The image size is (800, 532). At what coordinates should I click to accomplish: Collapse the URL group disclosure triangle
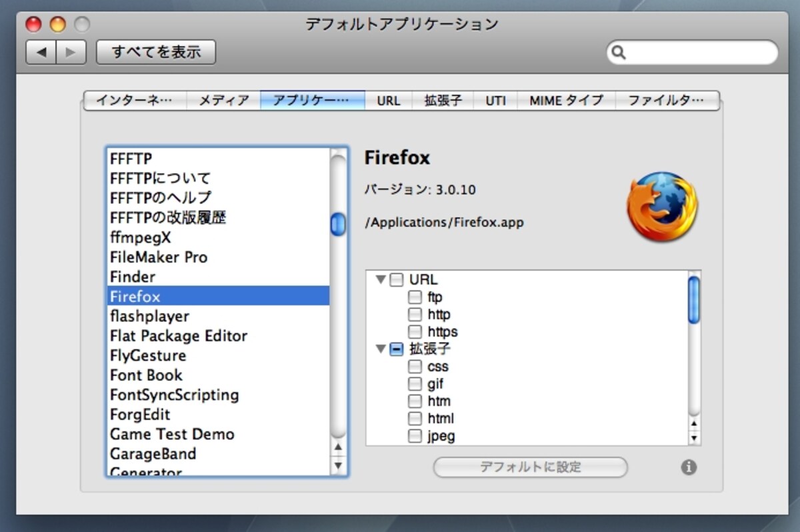pyautogui.click(x=381, y=279)
